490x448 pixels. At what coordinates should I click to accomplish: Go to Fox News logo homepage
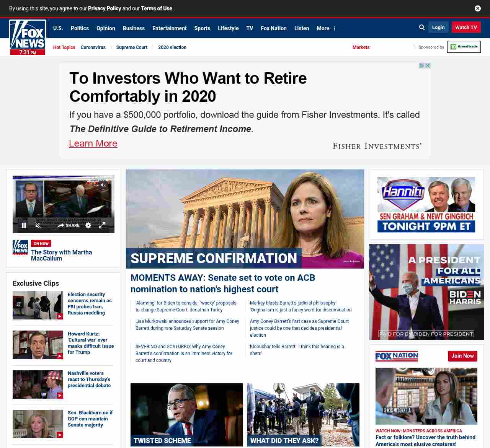click(x=28, y=37)
